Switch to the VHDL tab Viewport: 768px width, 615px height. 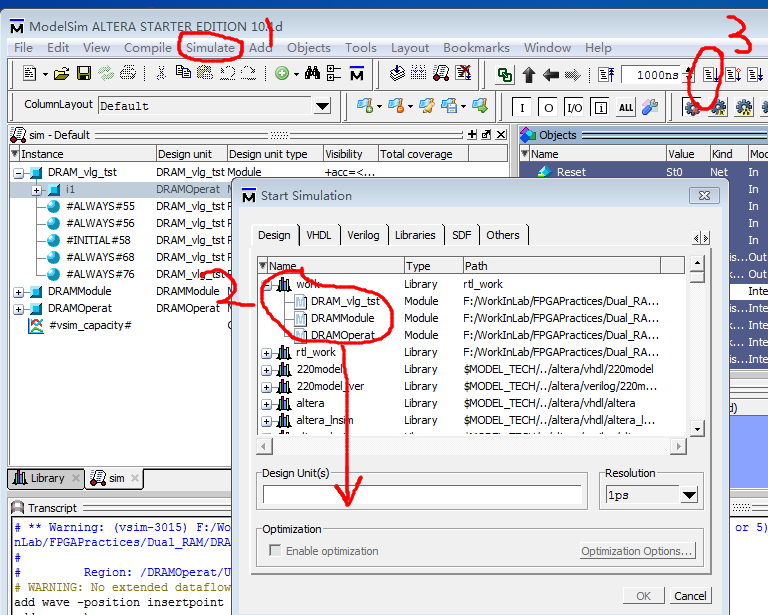(x=319, y=235)
